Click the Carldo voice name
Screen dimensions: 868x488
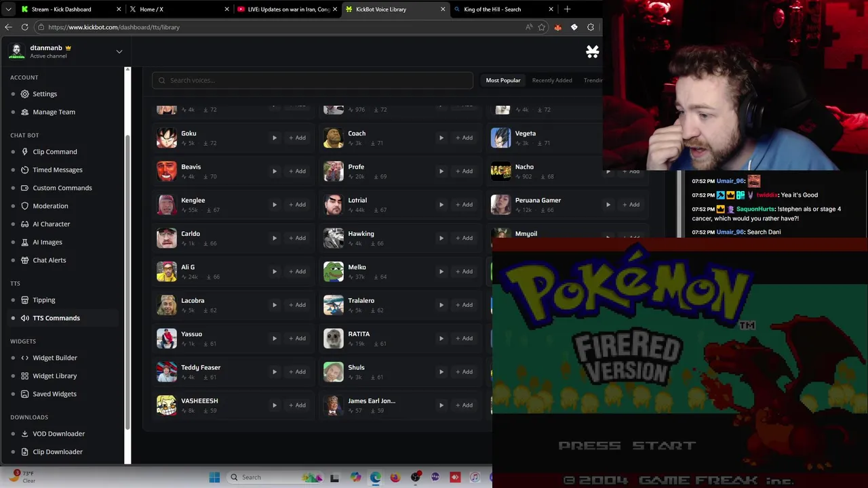coord(191,234)
